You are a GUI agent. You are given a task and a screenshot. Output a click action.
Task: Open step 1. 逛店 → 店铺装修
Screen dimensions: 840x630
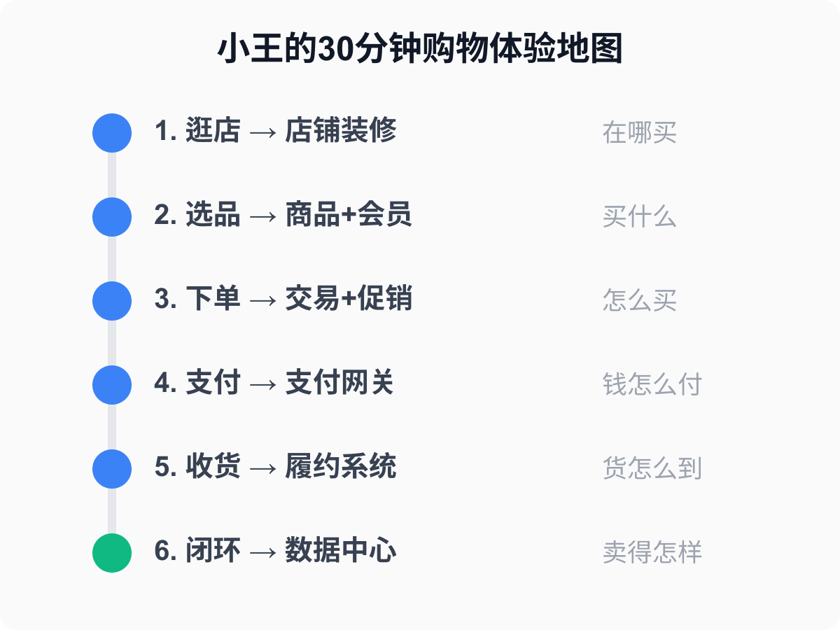275,132
